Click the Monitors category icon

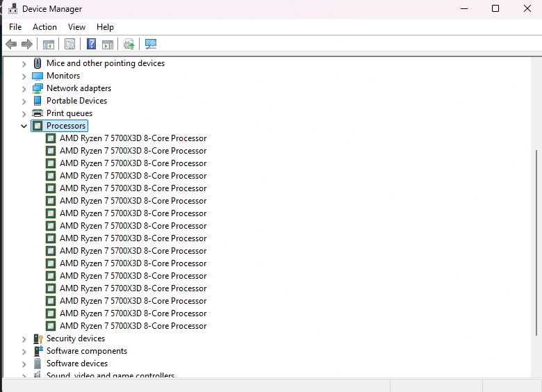coord(38,76)
